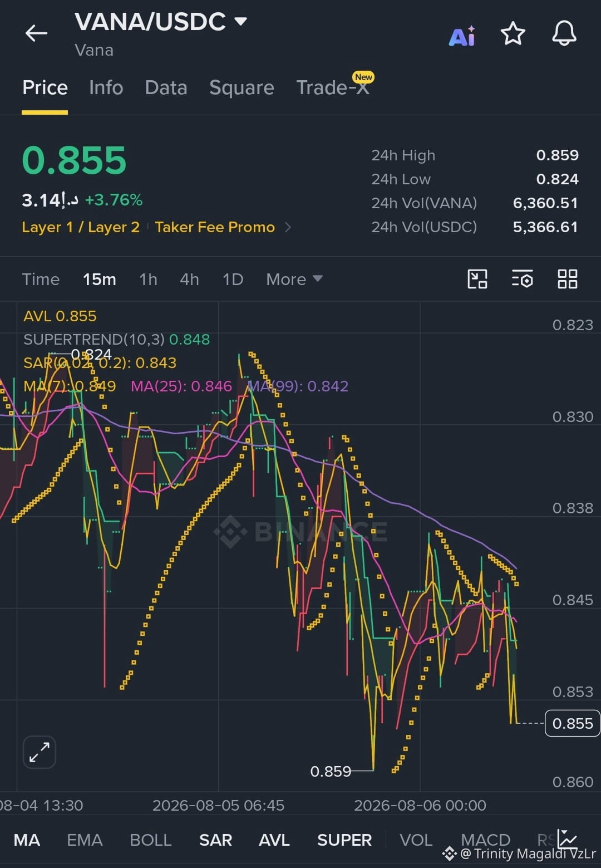601x868 pixels.
Task: Toggle the SUPER indicator
Action: (x=344, y=840)
